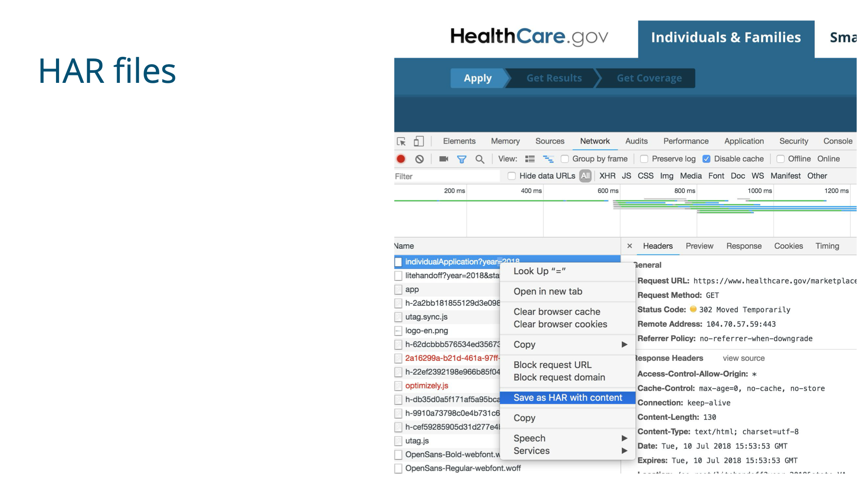Open the Online throttling dropdown
868x488 pixels.
[x=829, y=159]
